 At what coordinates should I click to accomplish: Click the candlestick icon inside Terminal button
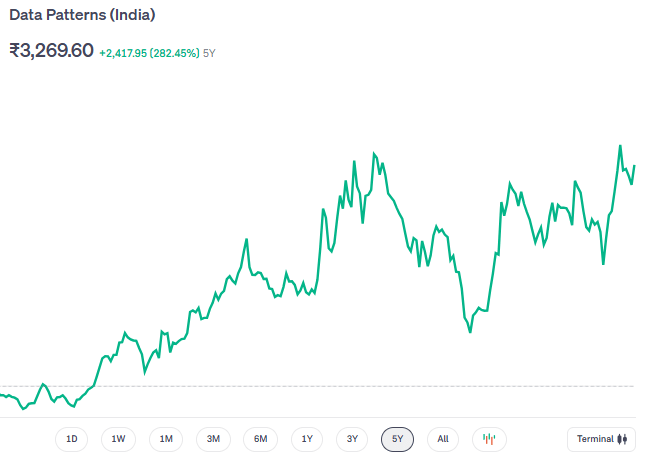tap(622, 439)
